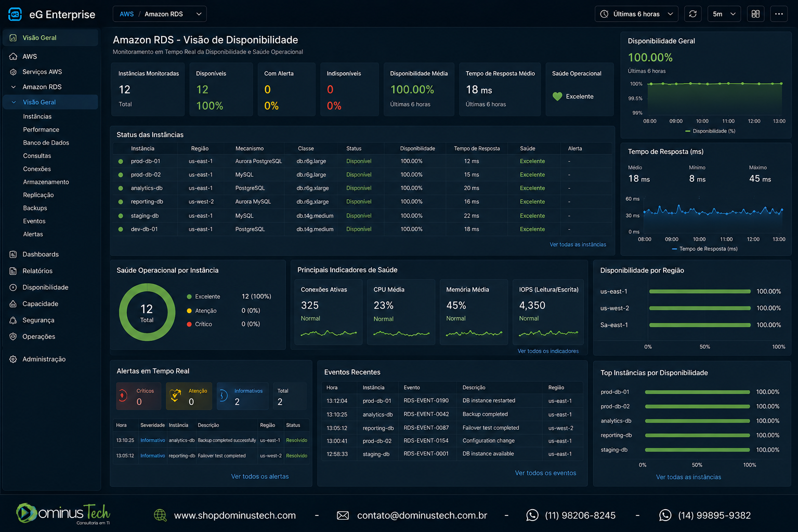Open Consultas sidebar item
This screenshot has width=798, height=532.
click(37, 156)
